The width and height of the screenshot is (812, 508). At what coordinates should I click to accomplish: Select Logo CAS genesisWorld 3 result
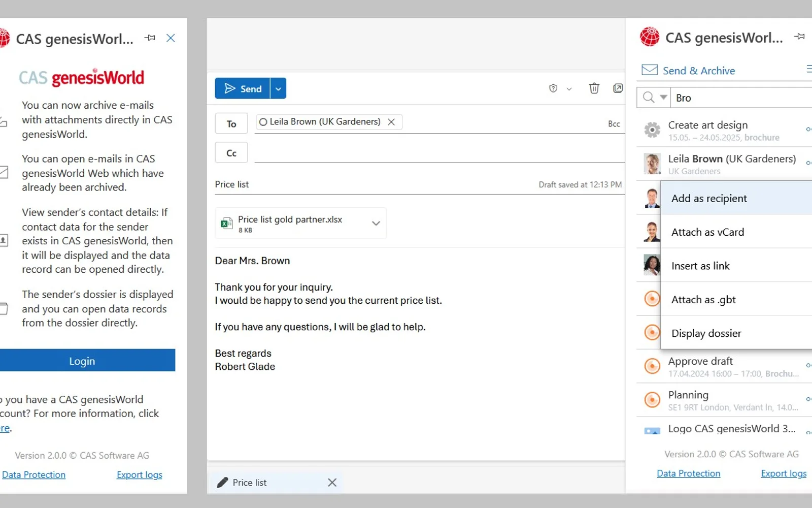tap(724, 429)
